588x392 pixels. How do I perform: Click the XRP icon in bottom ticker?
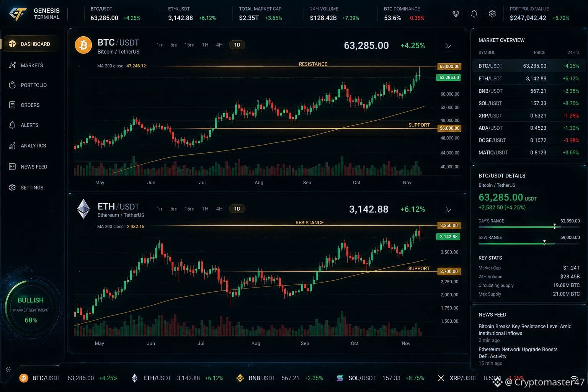coord(441,378)
